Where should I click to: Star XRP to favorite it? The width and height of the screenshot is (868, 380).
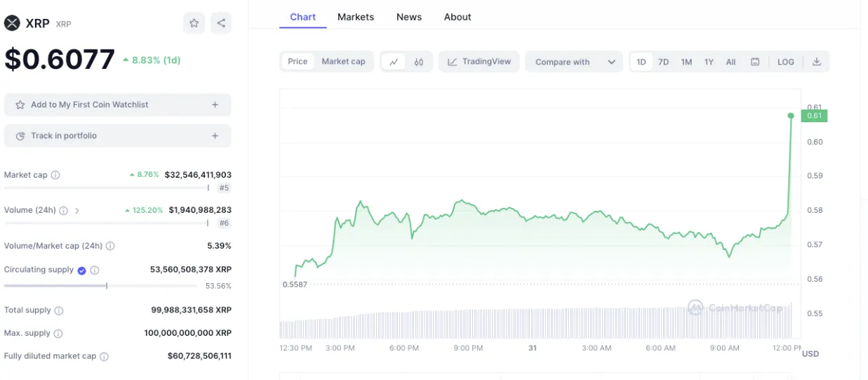click(194, 23)
